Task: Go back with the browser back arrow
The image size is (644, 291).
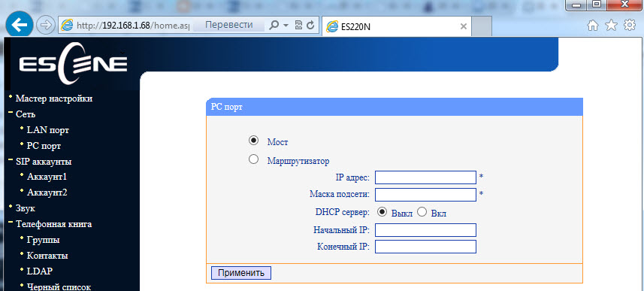Action: click(x=19, y=25)
